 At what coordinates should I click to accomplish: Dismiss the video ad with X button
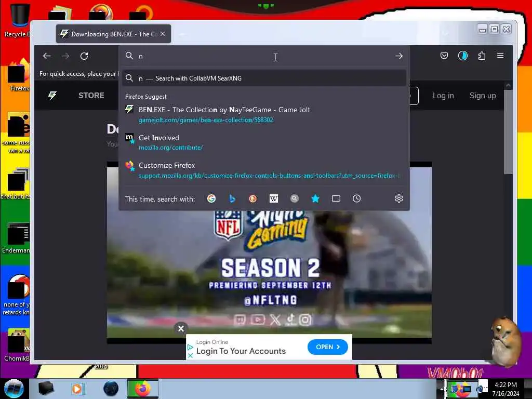coord(181,328)
